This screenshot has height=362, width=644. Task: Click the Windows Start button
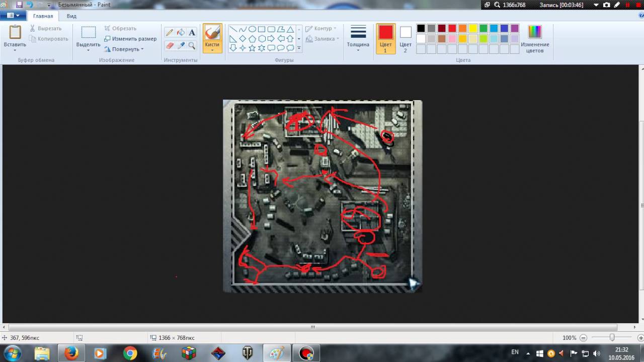coord(12,353)
